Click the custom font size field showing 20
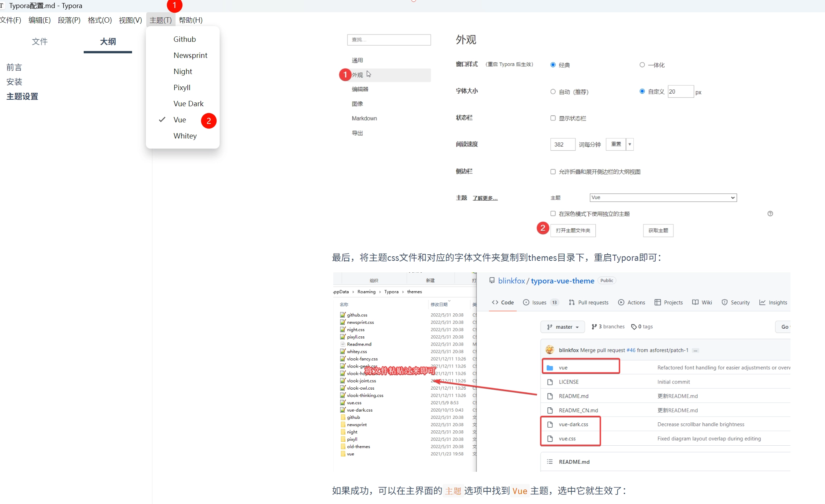 (x=681, y=91)
